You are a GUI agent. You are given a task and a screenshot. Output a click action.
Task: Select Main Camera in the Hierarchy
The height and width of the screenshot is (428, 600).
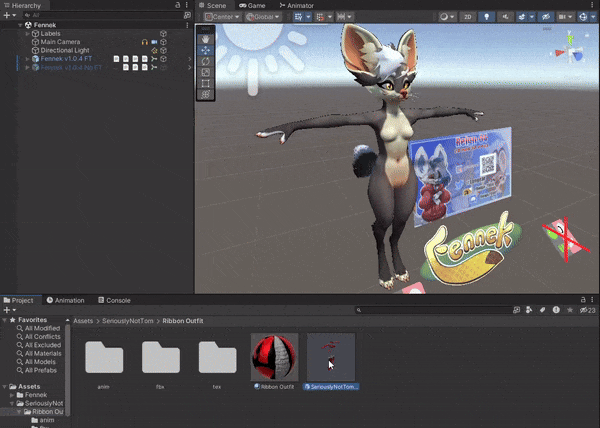click(x=60, y=42)
